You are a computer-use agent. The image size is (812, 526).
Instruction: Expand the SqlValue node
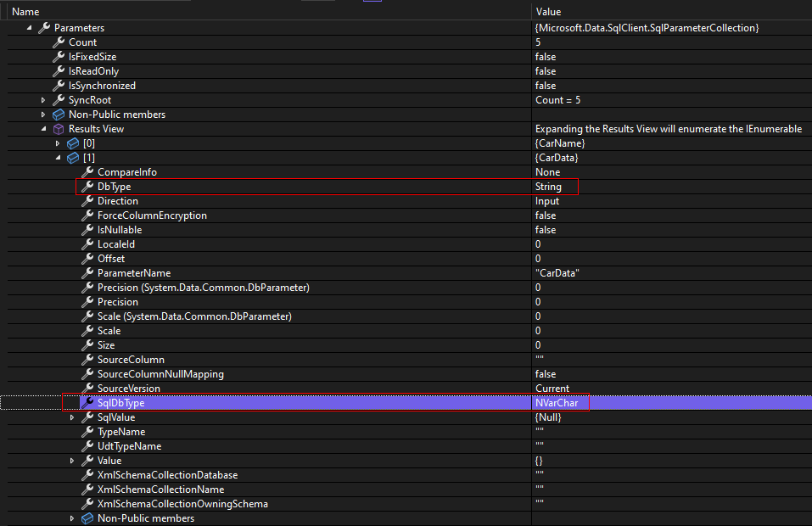(x=72, y=417)
